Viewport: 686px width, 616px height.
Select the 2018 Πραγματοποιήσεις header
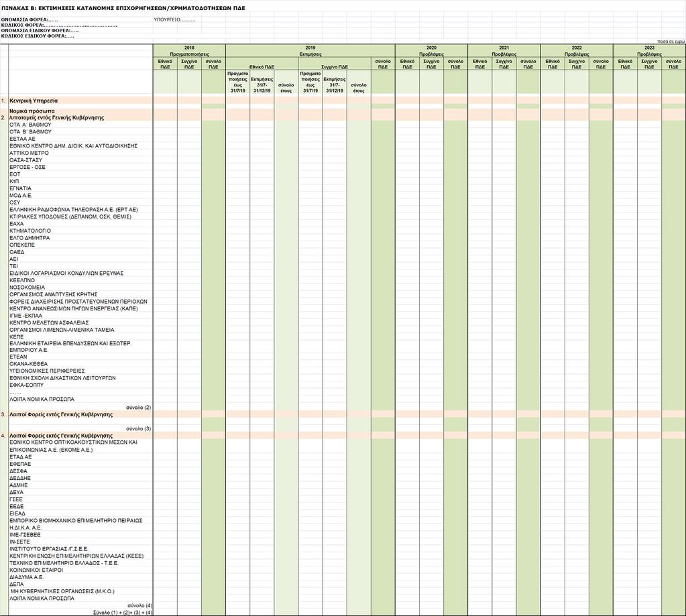tap(189, 51)
